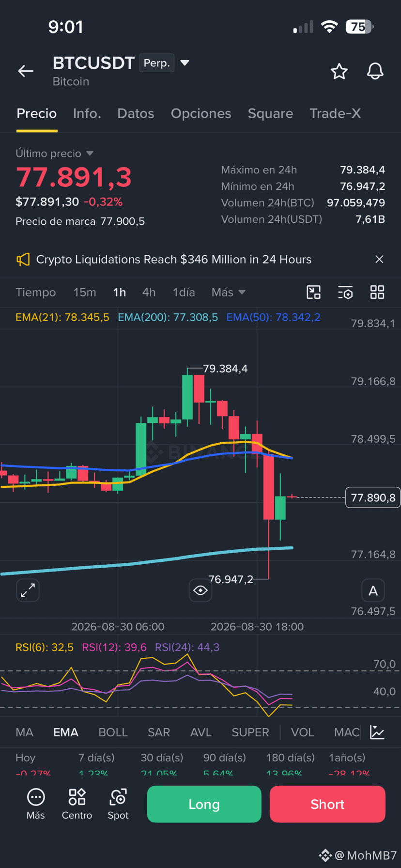Viewport: 401px width, 868px height.
Task: Tap the current price tag 77.890,8
Action: pos(373,497)
